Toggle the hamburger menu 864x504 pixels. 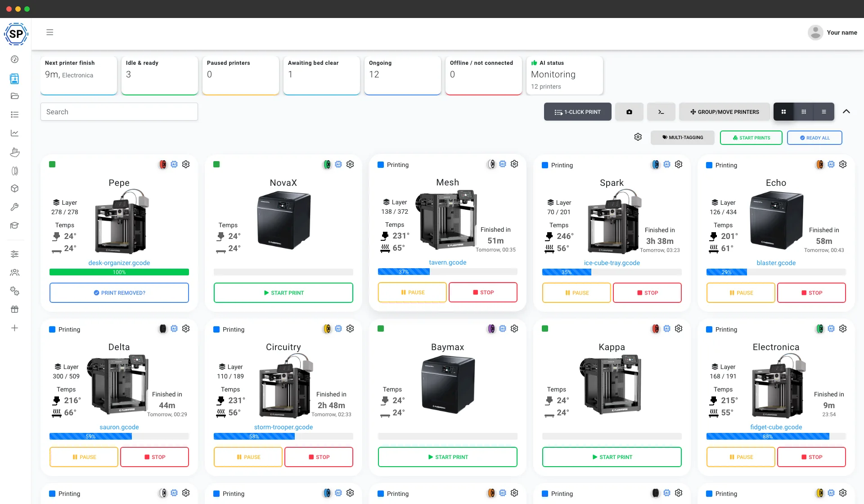(50, 32)
